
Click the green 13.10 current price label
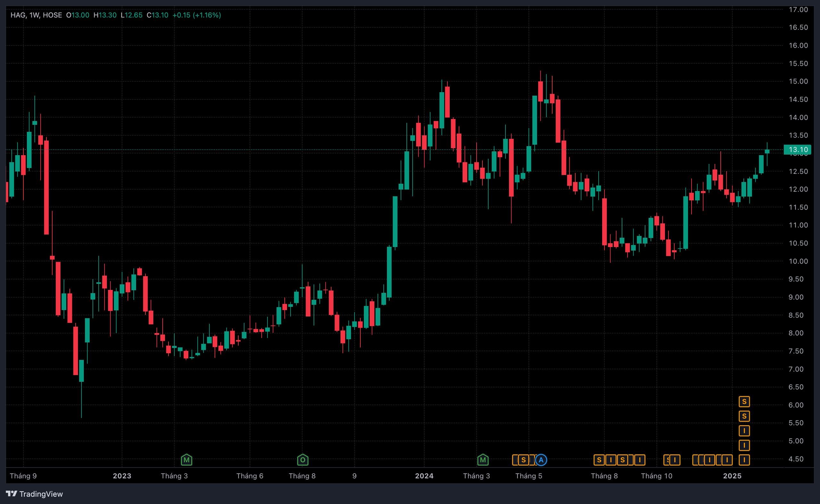click(797, 150)
